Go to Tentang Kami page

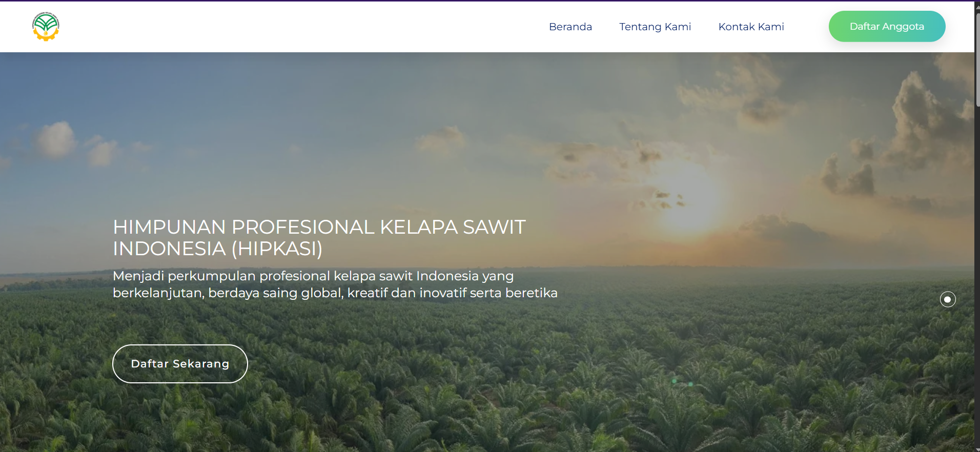click(x=655, y=27)
